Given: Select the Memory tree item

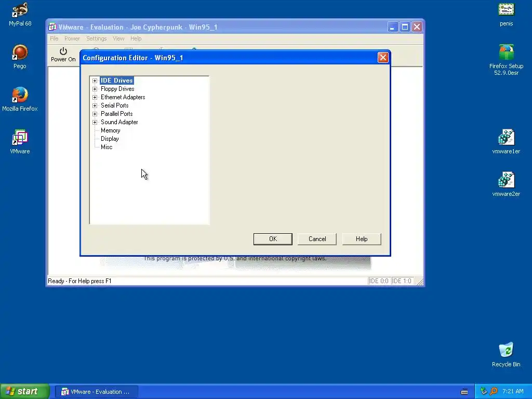Looking at the screenshot, I should tap(110, 130).
